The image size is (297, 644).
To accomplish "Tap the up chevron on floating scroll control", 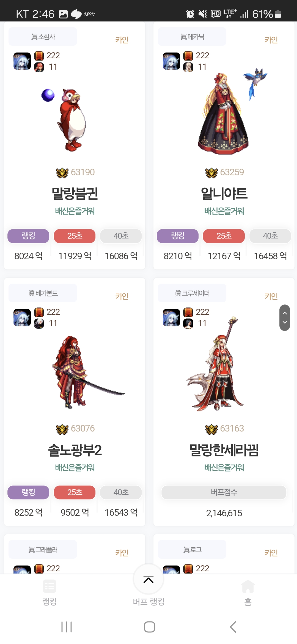I will 285,313.
